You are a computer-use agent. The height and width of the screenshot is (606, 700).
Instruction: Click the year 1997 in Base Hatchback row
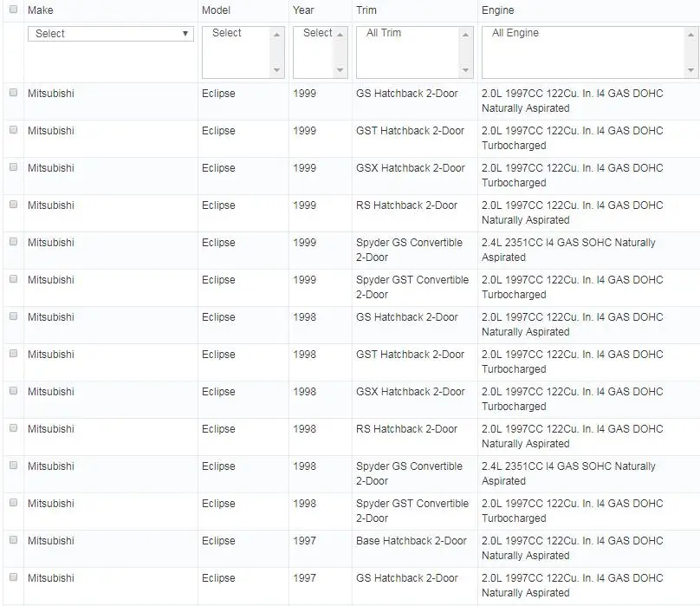[x=304, y=541]
